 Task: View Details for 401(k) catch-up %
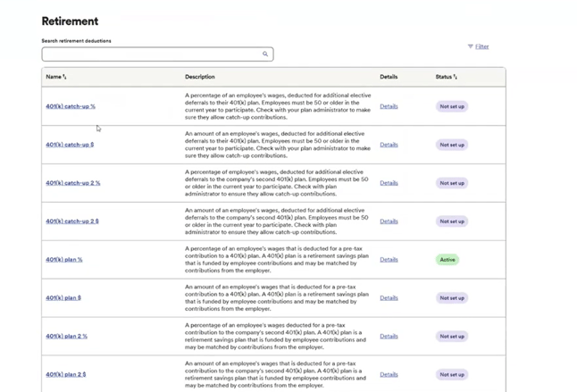pos(389,106)
